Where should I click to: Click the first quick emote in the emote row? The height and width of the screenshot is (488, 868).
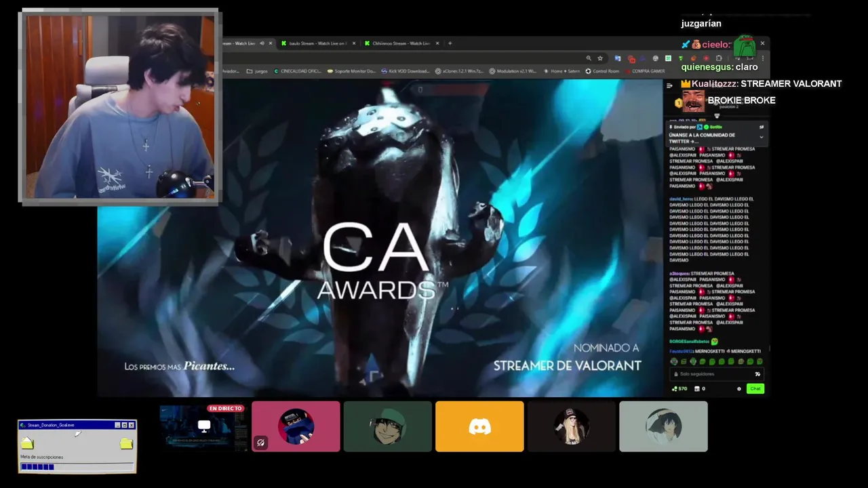click(673, 362)
